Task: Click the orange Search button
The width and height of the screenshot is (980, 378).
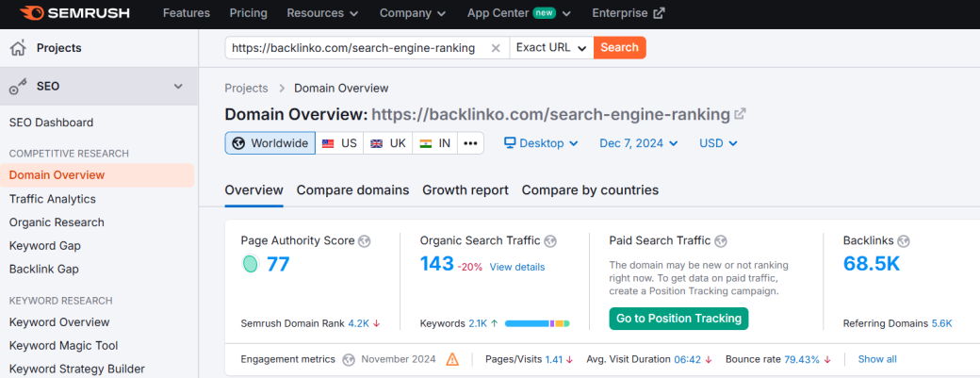Action: (x=619, y=47)
